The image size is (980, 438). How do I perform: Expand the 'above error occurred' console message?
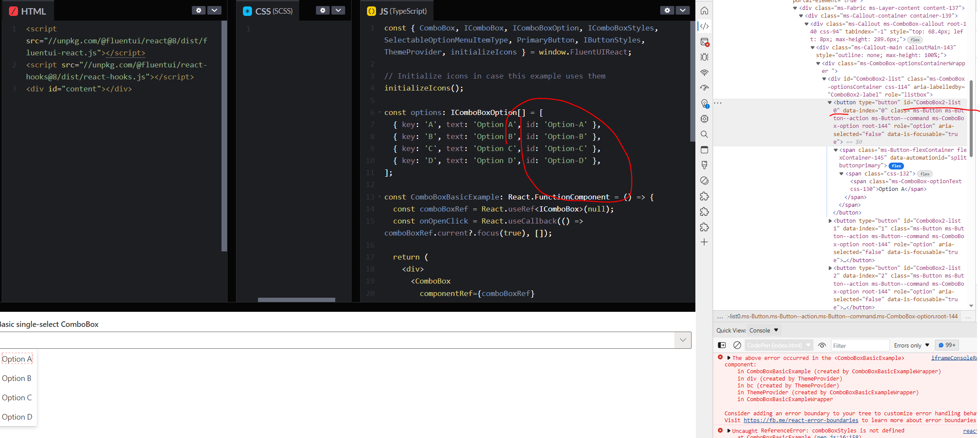click(729, 358)
